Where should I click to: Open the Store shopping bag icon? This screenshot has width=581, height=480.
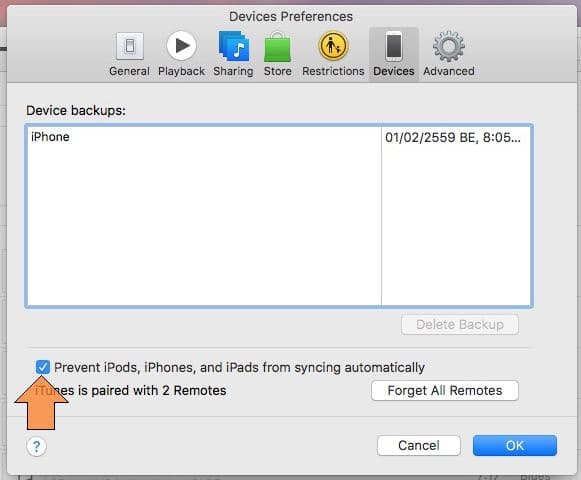pyautogui.click(x=278, y=47)
